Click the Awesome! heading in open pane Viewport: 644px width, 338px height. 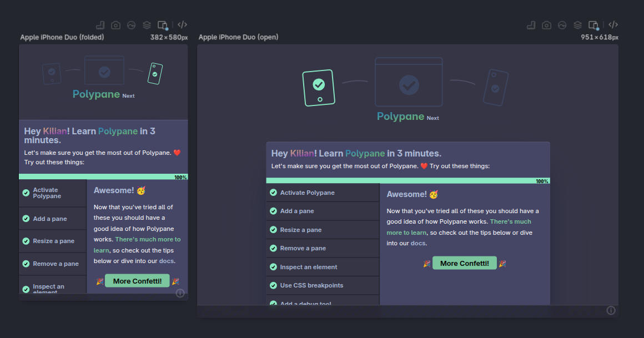click(x=412, y=194)
